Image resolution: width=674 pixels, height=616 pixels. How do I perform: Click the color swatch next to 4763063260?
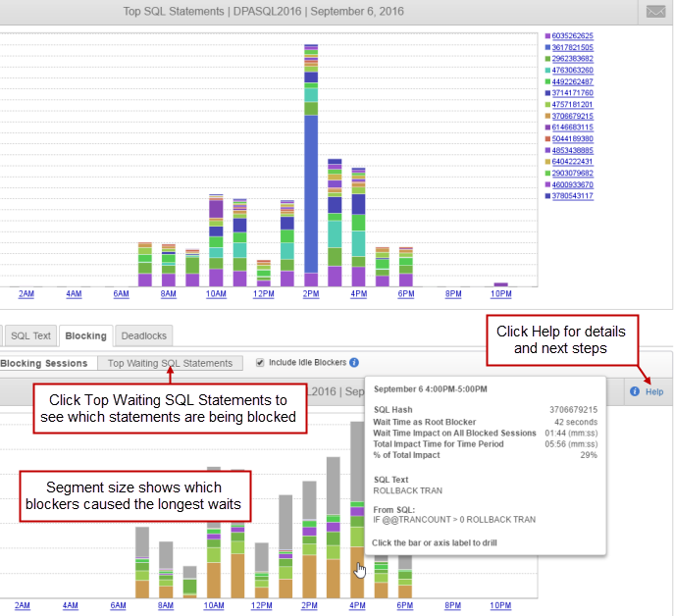click(x=547, y=71)
